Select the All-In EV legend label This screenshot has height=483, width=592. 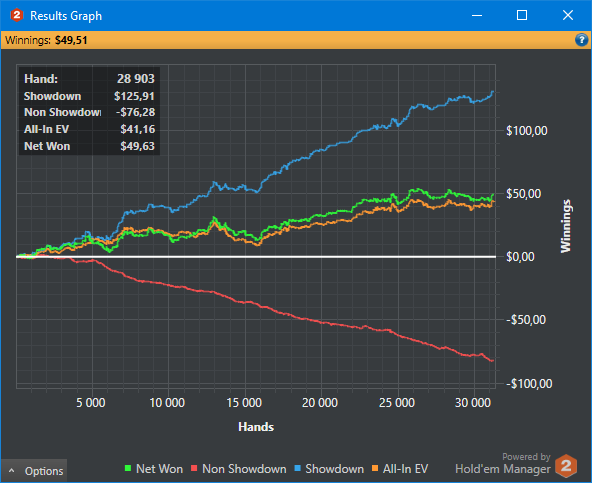tap(405, 469)
